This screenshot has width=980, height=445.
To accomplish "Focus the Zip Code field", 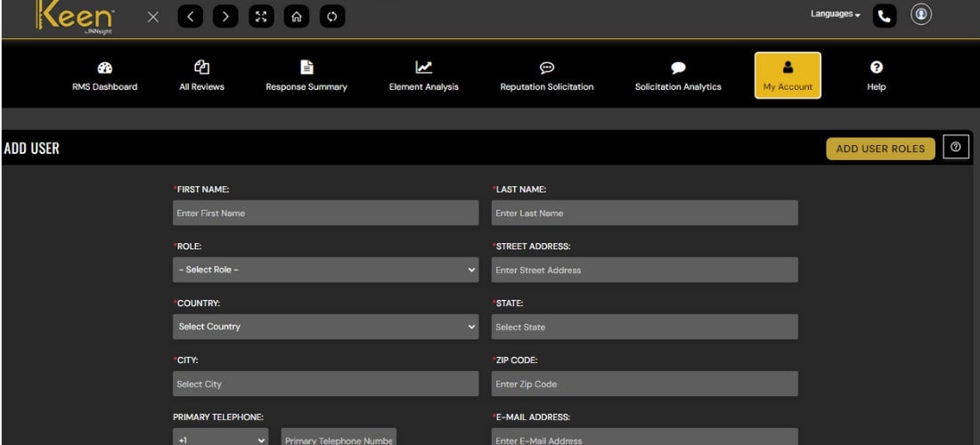I will pos(644,384).
